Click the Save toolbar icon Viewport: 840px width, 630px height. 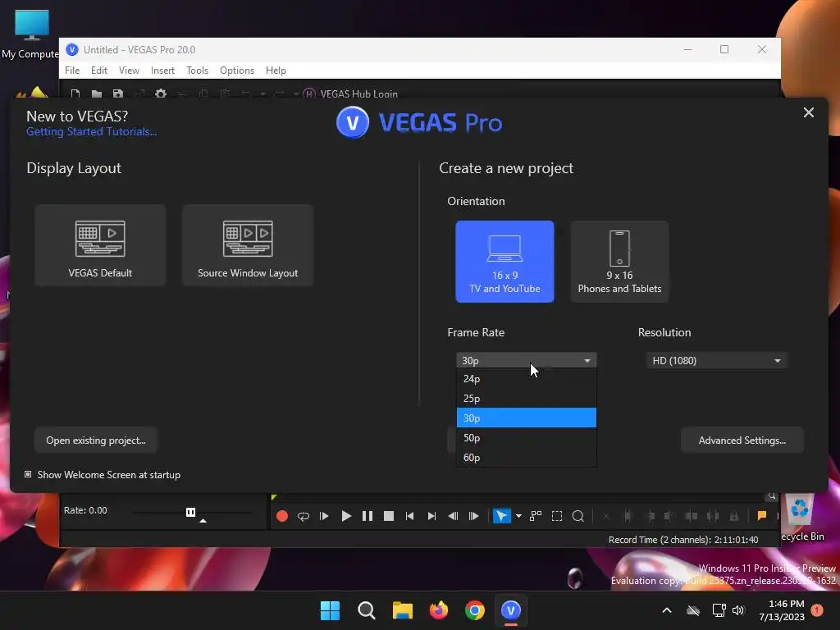pos(118,94)
